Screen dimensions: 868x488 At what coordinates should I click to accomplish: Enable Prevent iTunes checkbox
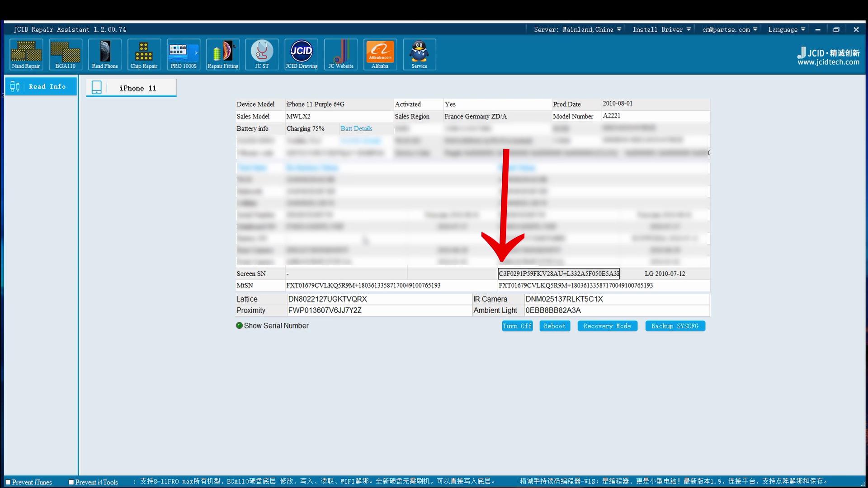[x=8, y=482]
